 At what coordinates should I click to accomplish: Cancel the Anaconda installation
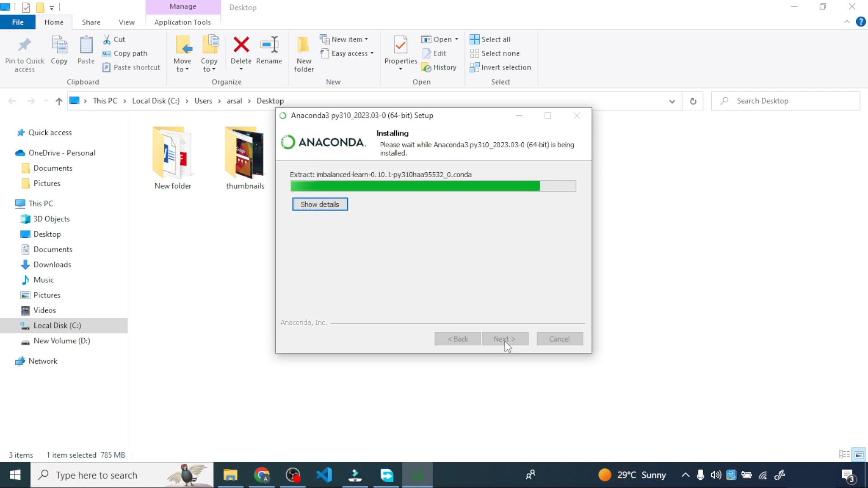click(559, 339)
